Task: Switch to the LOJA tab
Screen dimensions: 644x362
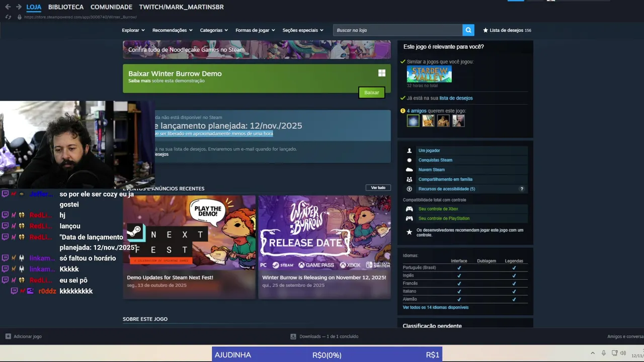Action: [x=34, y=7]
